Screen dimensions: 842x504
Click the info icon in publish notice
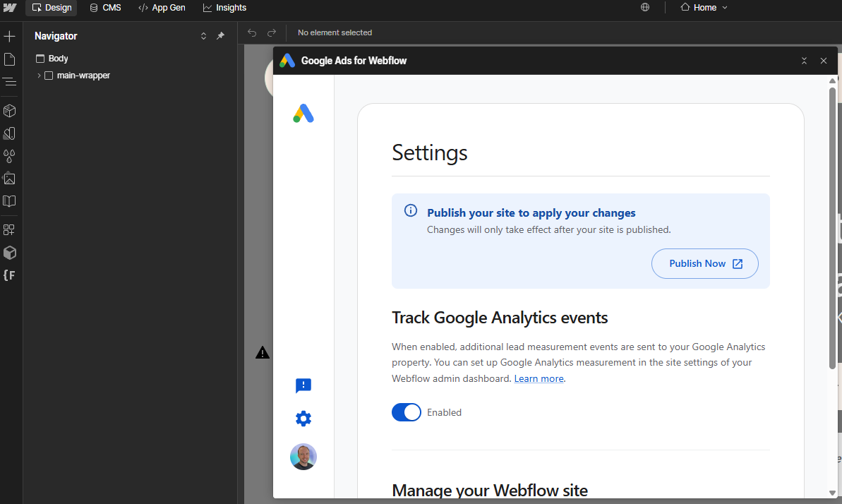pos(410,210)
